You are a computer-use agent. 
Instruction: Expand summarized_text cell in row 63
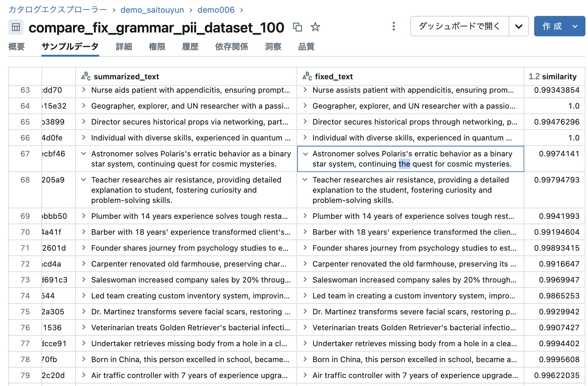tap(84, 90)
